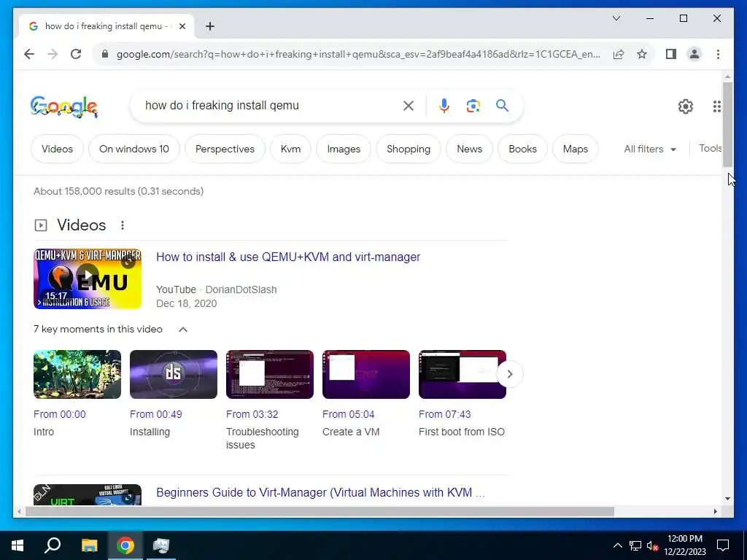Jump to From 00:49 timestamp
This screenshot has width=747, height=560.
point(156,414)
